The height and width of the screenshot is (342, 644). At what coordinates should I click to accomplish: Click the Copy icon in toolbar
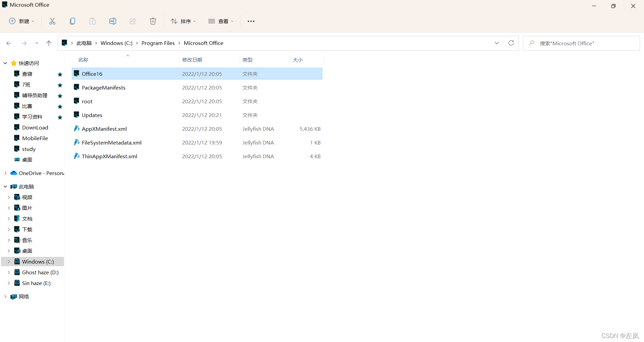(x=72, y=21)
